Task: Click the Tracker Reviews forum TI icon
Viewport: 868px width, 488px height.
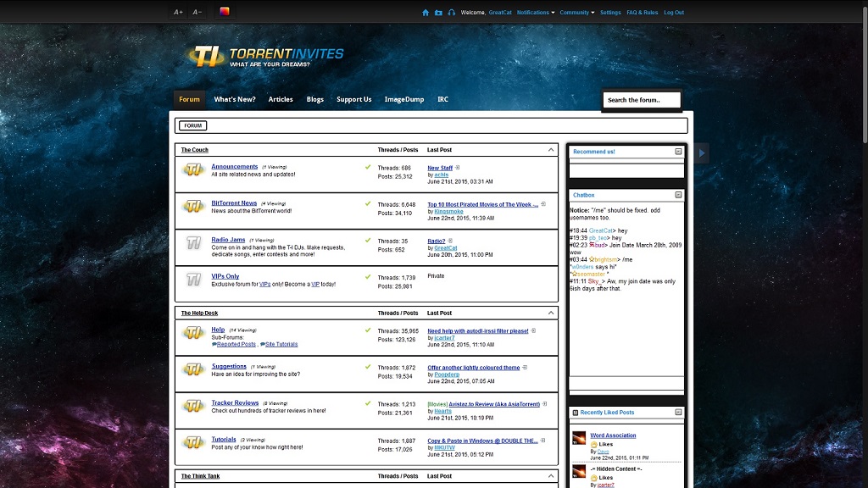Action: pyautogui.click(x=193, y=406)
